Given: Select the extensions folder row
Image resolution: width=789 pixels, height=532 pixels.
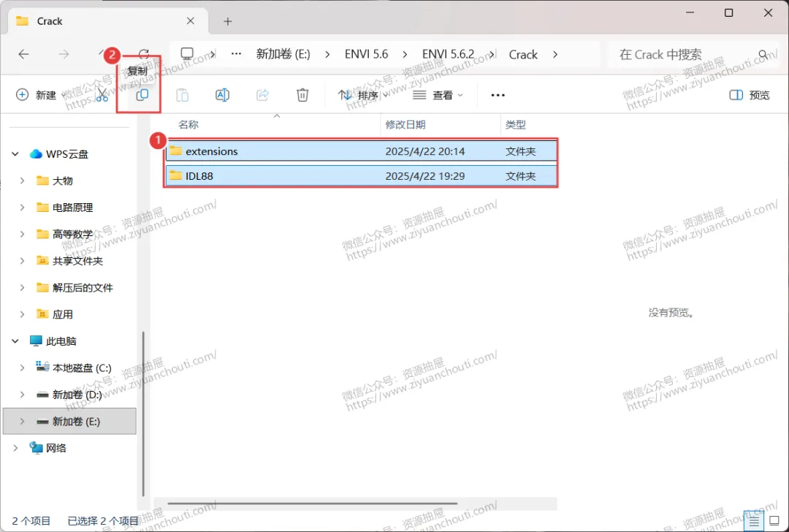Looking at the screenshot, I should [x=362, y=151].
